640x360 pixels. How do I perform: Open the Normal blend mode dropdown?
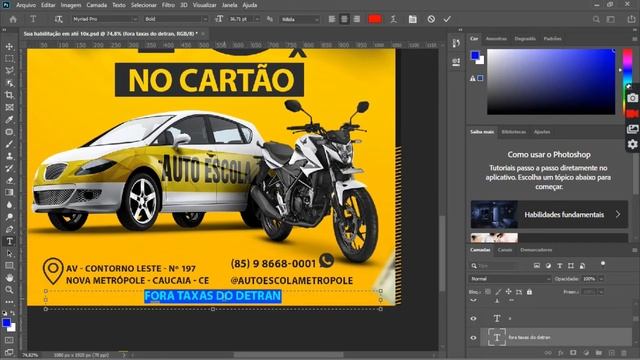[x=510, y=279]
